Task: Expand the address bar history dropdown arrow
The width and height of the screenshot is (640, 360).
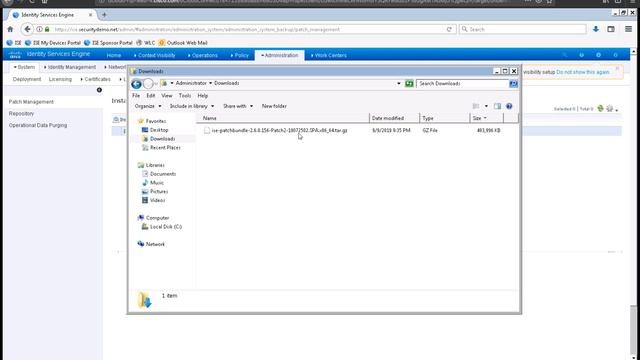Action: pyautogui.click(x=399, y=83)
